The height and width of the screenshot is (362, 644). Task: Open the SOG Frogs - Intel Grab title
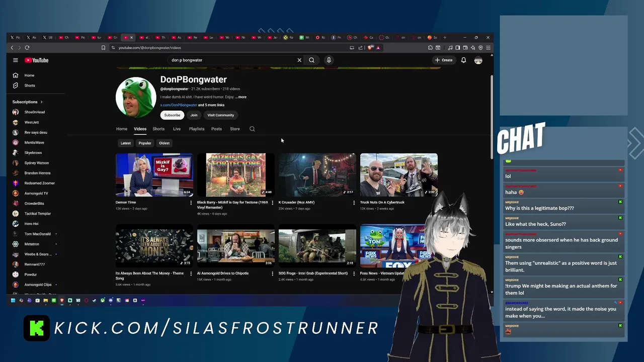pyautogui.click(x=313, y=274)
